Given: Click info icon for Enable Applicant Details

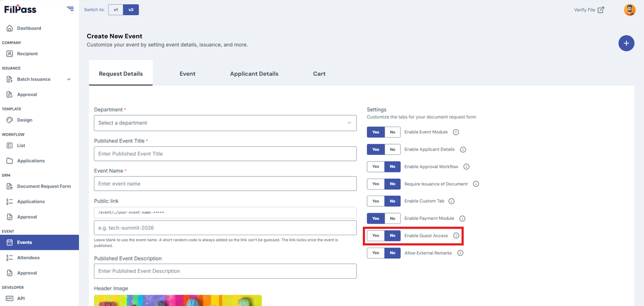Looking at the screenshot, I should point(463,150).
